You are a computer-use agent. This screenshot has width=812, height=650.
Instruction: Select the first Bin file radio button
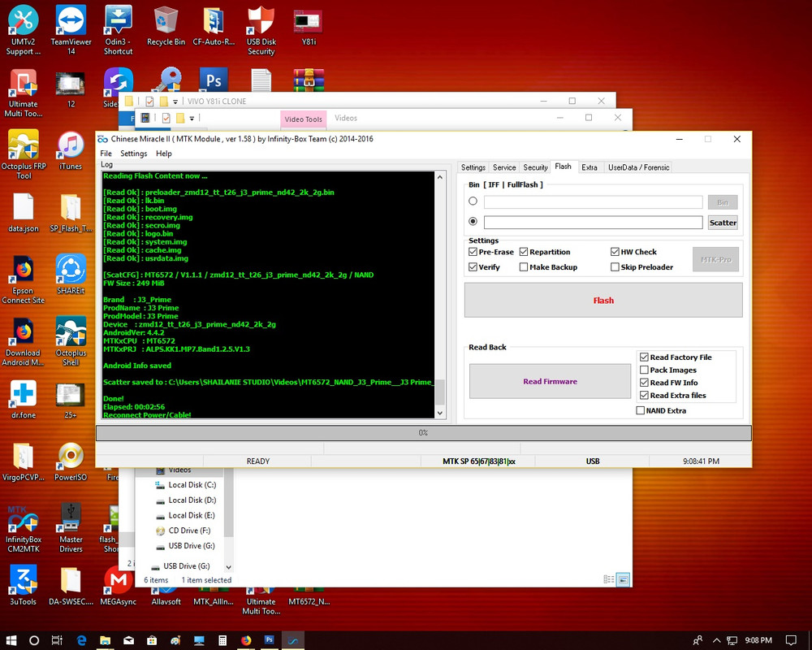point(473,201)
